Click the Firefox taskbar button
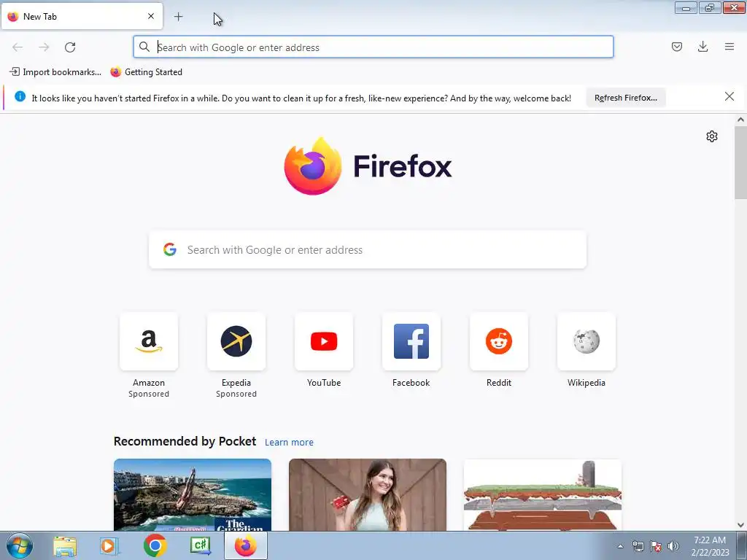Image resolution: width=747 pixels, height=560 pixels. coord(246,546)
